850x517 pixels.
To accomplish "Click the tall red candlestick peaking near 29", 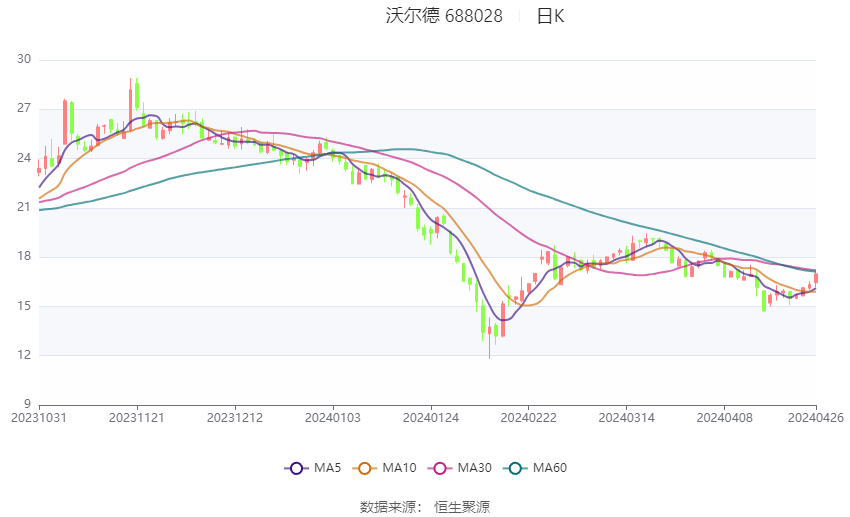I will [x=130, y=105].
